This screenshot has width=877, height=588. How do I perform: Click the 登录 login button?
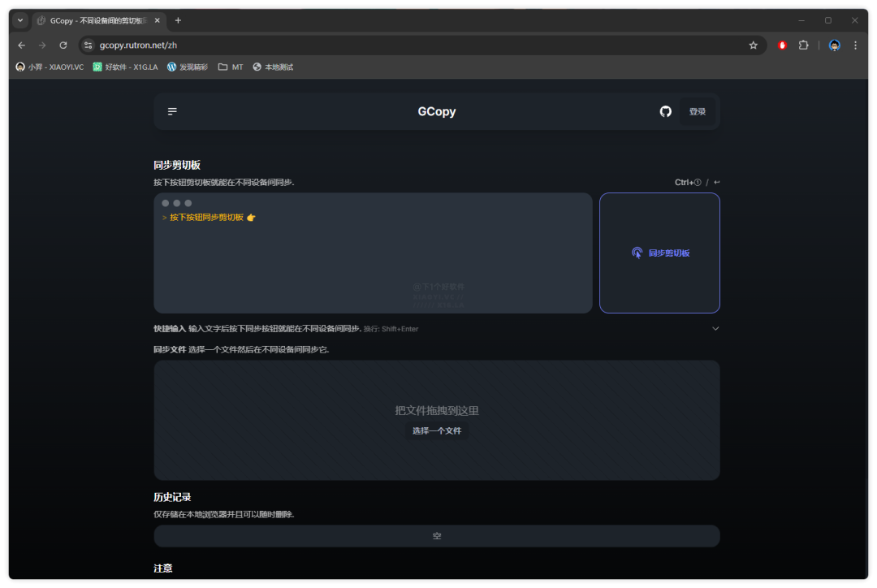[697, 111]
